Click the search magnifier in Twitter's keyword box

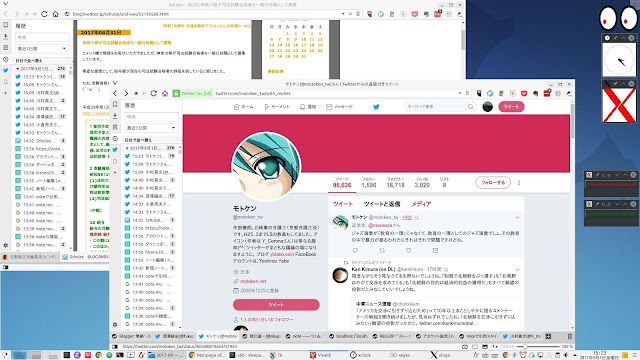click(x=471, y=107)
